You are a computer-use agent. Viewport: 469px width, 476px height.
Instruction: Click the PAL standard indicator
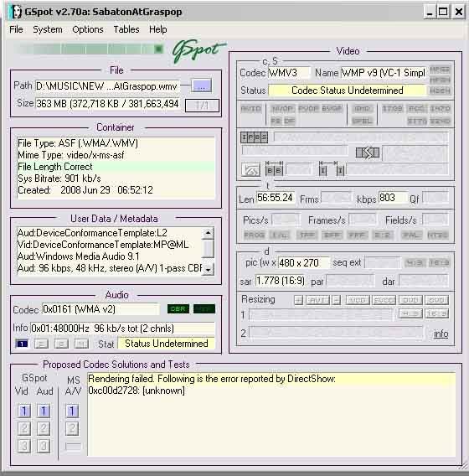411,235
